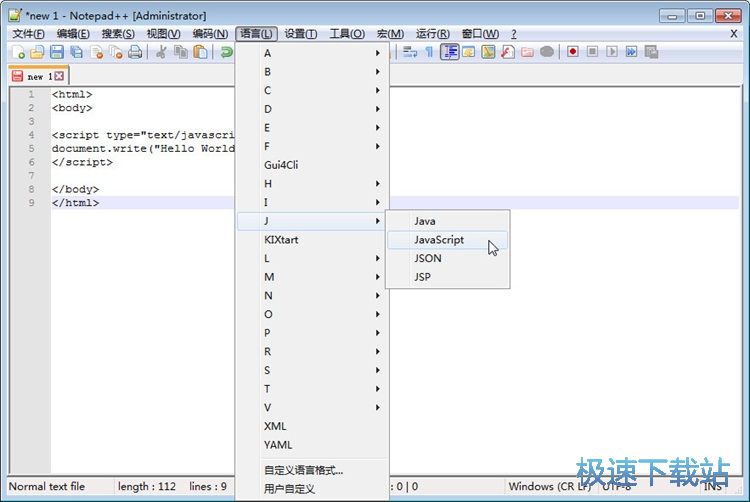Image resolution: width=750 pixels, height=502 pixels.
Task: Click the user-defined language dialog icon
Action: click(x=469, y=52)
